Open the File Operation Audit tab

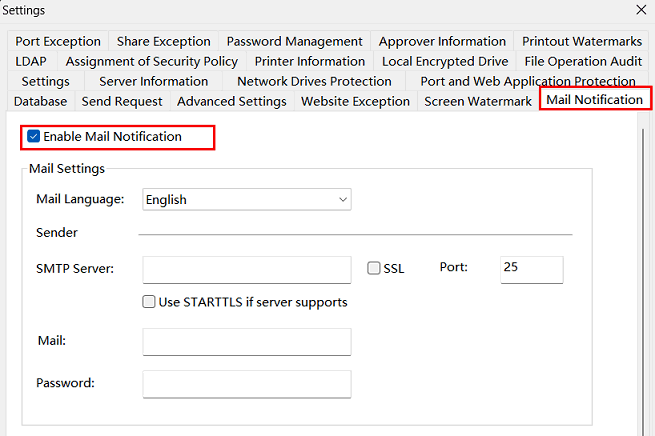pyautogui.click(x=583, y=61)
